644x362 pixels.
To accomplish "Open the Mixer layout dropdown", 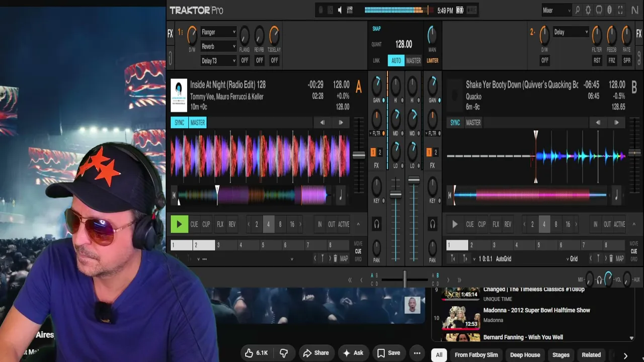I will (556, 10).
